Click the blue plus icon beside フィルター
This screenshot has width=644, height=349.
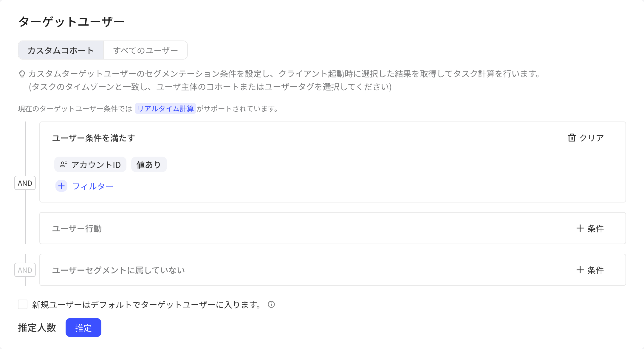[x=61, y=186]
